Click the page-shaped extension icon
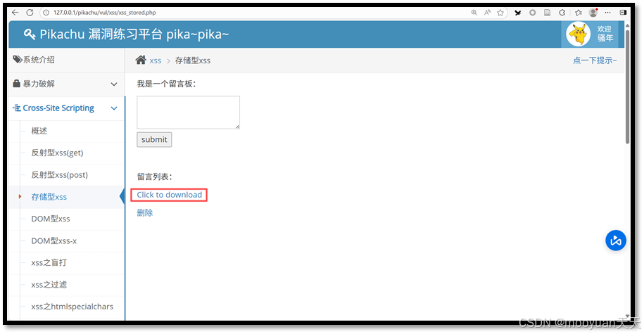 tap(547, 13)
